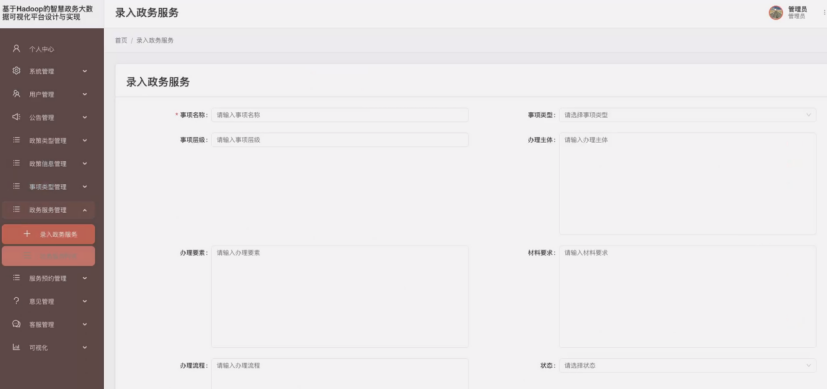Click the 用户管理 users icon
Viewport: 827px width, 389px height.
pos(16,94)
